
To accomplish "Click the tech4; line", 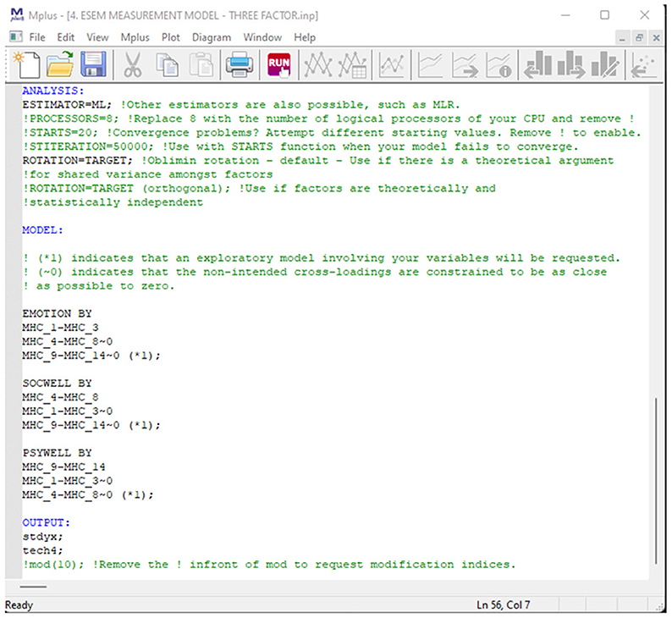I will (x=43, y=550).
